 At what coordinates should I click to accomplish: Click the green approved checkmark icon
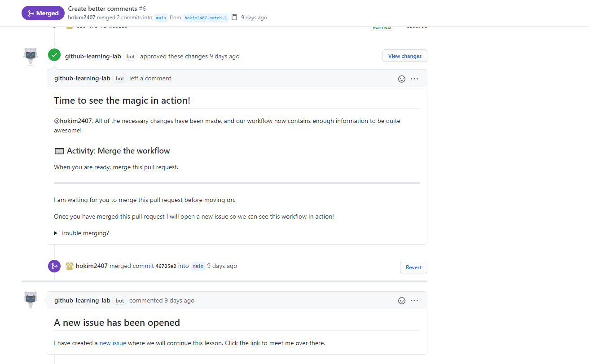point(54,55)
